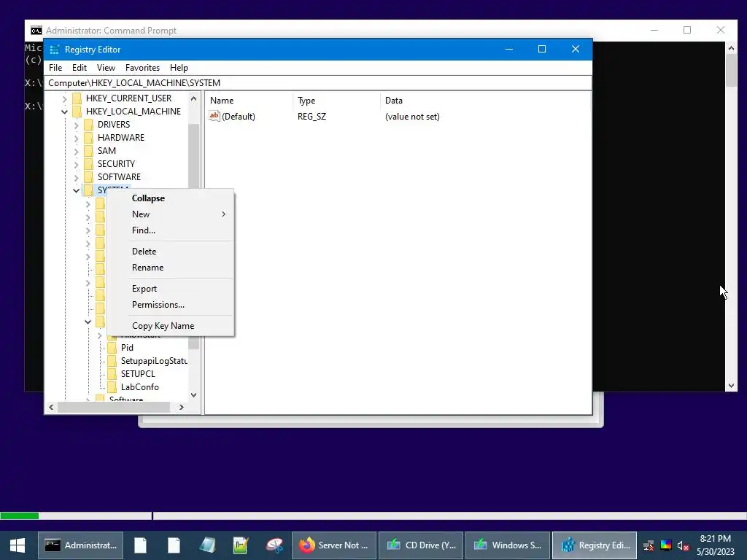The width and height of the screenshot is (747, 560).
Task: Choose Collapse from the context menu
Action: coord(171,198)
